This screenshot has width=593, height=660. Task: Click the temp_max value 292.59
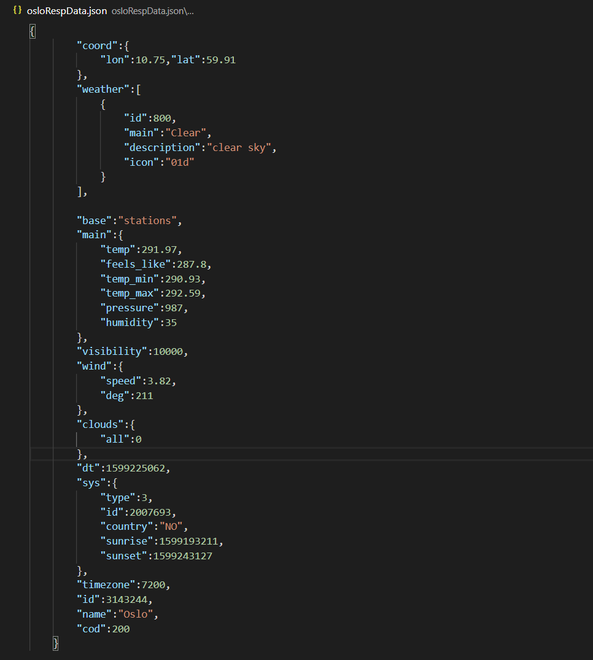point(183,293)
